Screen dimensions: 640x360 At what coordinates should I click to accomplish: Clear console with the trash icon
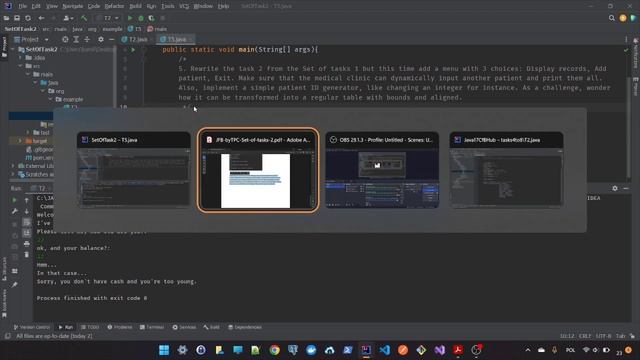point(27,255)
